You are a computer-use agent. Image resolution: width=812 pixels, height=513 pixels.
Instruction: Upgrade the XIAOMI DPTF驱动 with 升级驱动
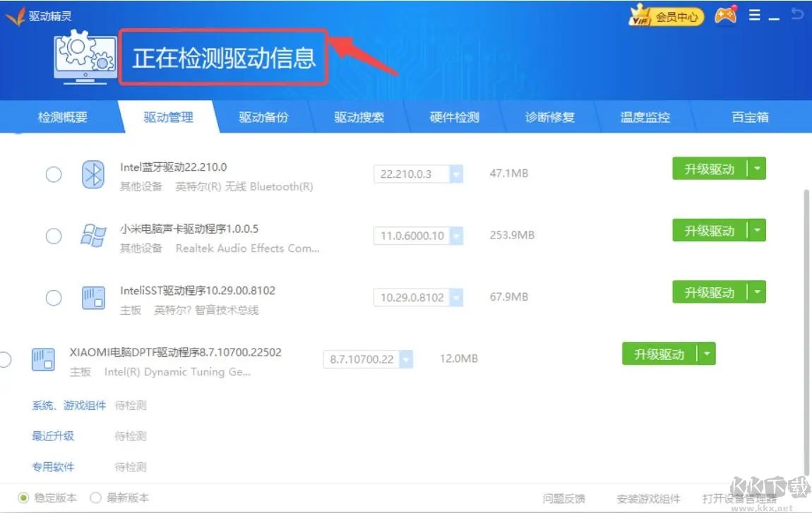[659, 354]
